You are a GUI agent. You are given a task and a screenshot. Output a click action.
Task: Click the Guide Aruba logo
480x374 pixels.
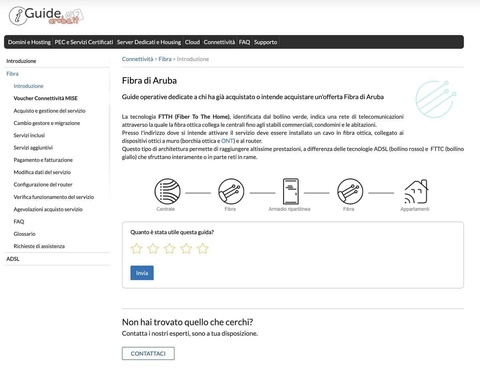tap(46, 16)
